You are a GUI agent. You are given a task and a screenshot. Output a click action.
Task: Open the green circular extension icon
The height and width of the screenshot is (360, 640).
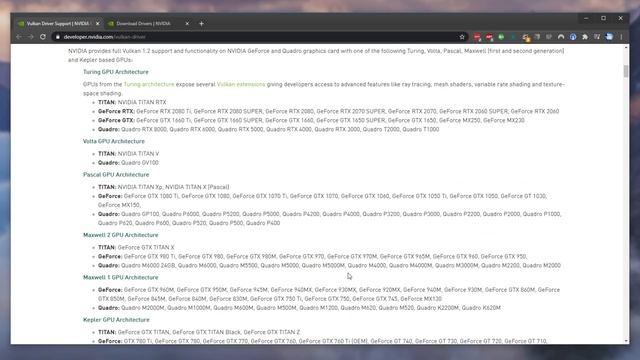[x=501, y=37]
